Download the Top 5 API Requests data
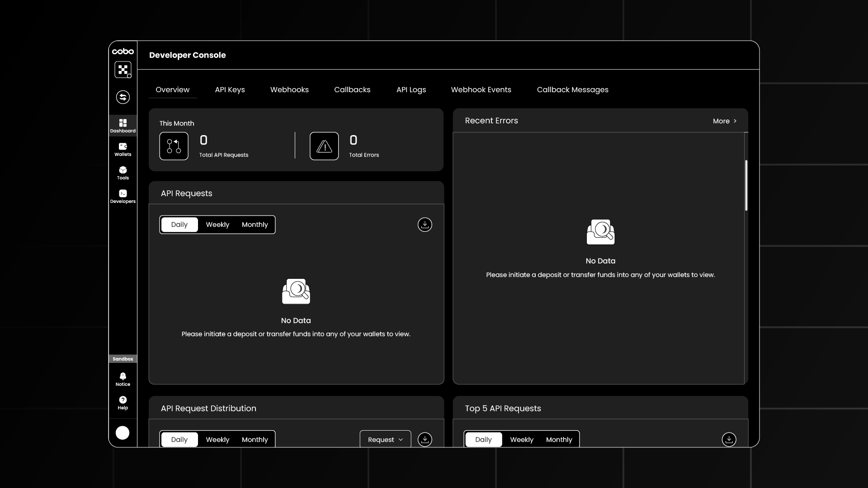 729,439
